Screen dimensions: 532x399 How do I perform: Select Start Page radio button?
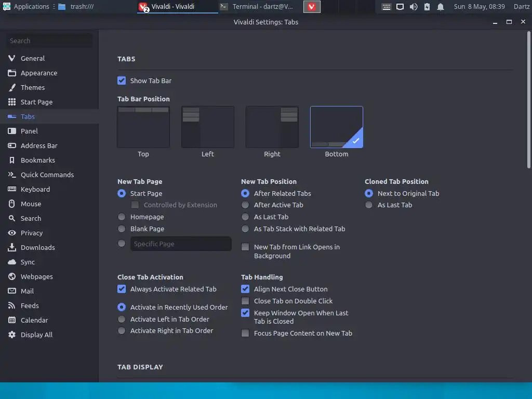tap(122, 193)
